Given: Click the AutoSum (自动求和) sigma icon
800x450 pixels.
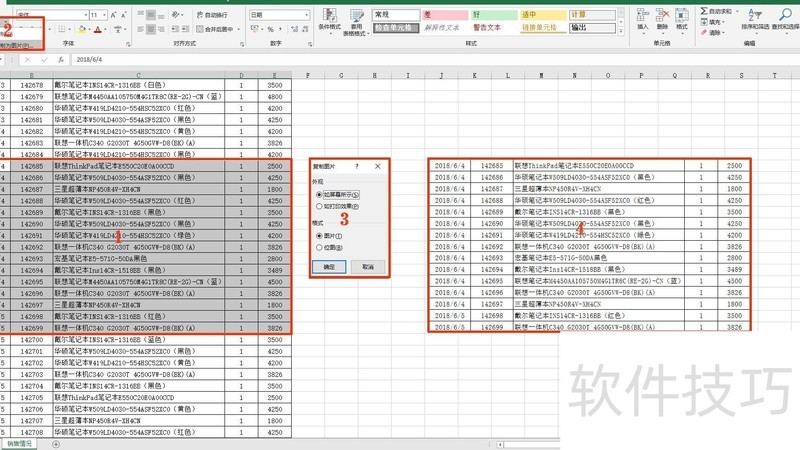Looking at the screenshot, I should pyautogui.click(x=704, y=10).
